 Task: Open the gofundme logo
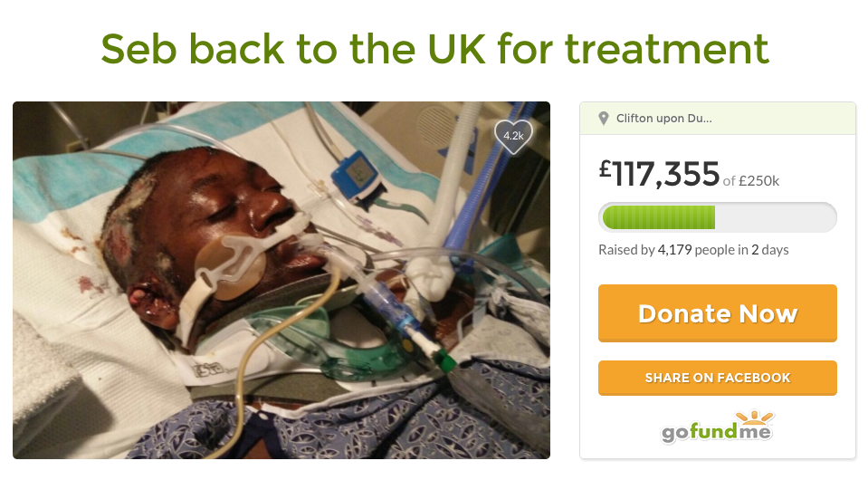tap(718, 427)
